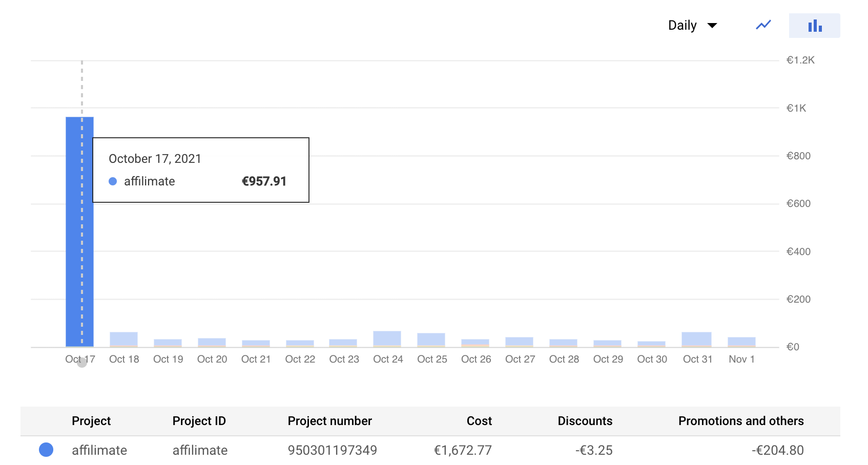
Task: Select the Nov 1 bar
Action: [741, 342]
